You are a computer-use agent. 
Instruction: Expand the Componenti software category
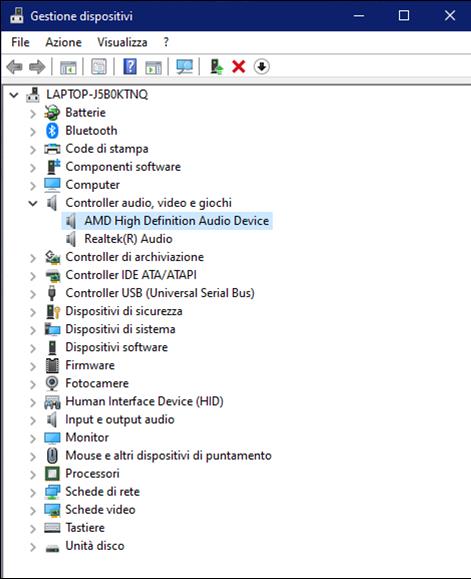[33, 167]
